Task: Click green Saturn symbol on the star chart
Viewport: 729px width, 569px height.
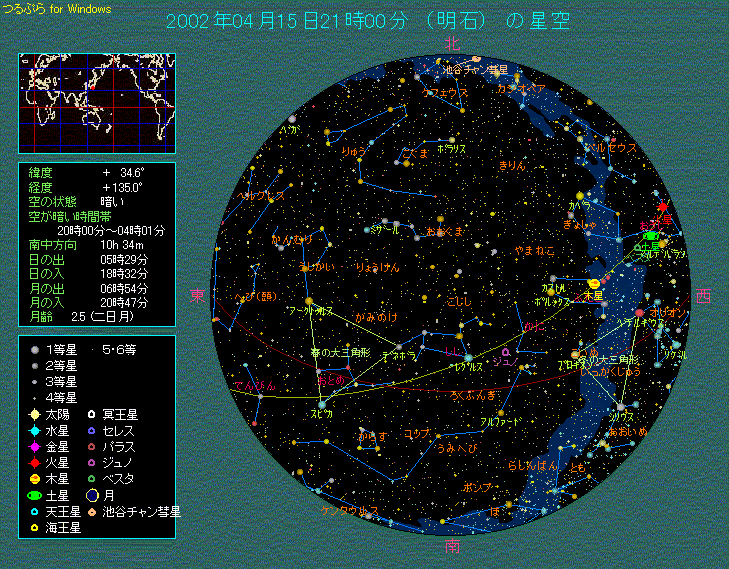Action: [x=651, y=236]
